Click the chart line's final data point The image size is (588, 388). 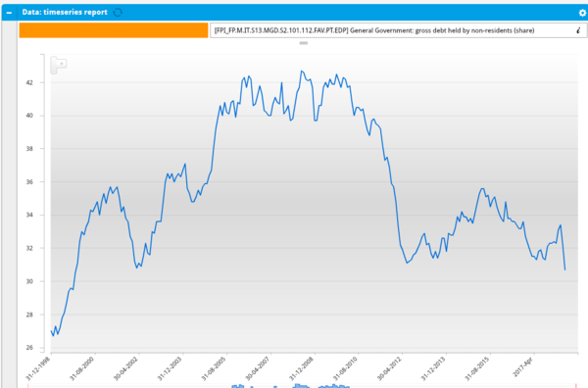565,269
